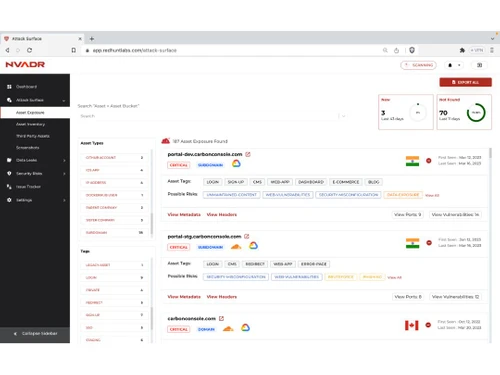The height and width of the screenshot is (375, 500).
Task: Click red circle icon on carbonconsole.com row
Action: click(x=428, y=325)
